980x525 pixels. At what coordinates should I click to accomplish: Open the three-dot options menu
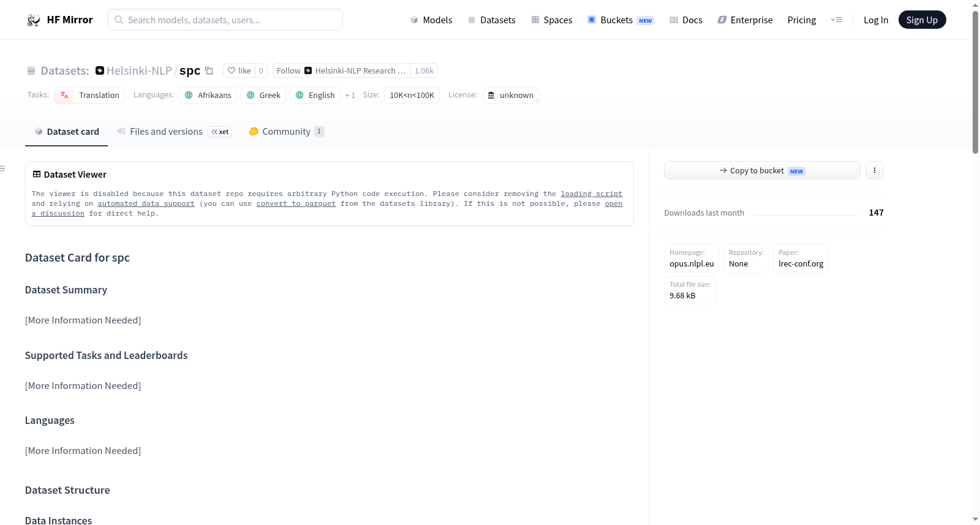coord(875,170)
